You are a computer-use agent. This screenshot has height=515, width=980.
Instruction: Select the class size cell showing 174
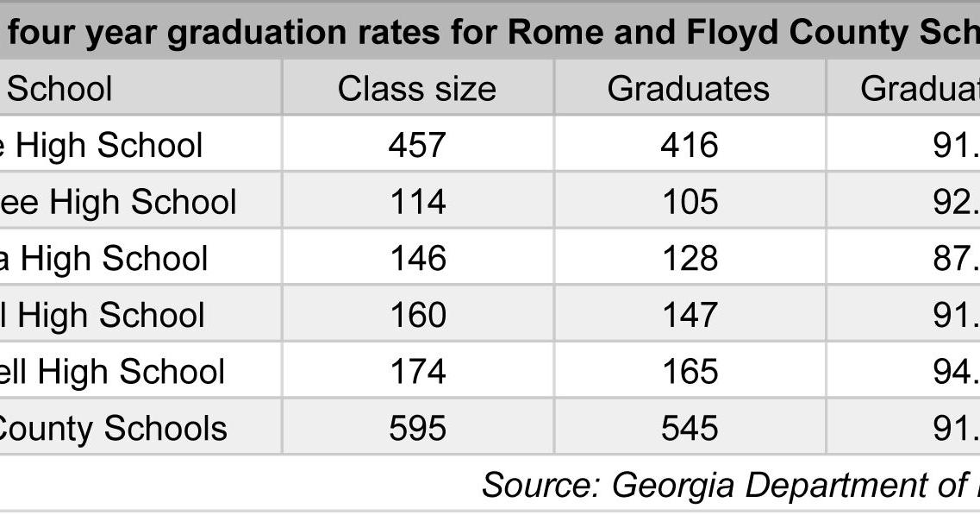(x=417, y=372)
